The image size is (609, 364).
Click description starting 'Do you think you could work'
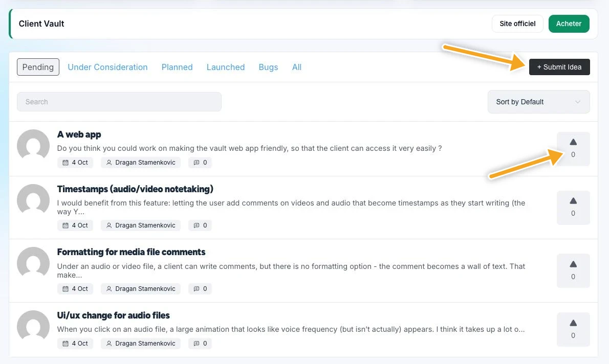pos(249,148)
